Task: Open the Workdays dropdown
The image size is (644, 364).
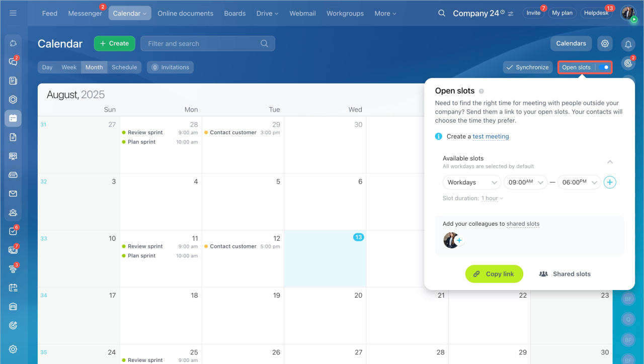Action: 471,182
